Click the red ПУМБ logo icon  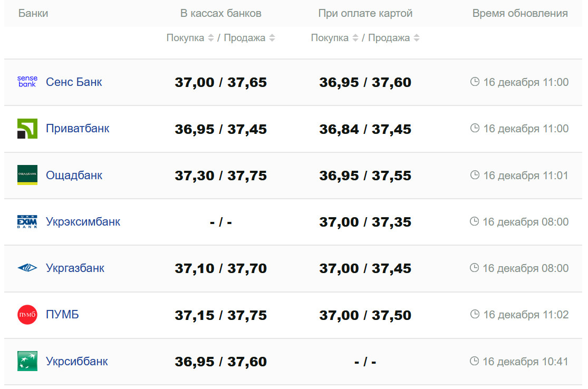click(x=27, y=315)
